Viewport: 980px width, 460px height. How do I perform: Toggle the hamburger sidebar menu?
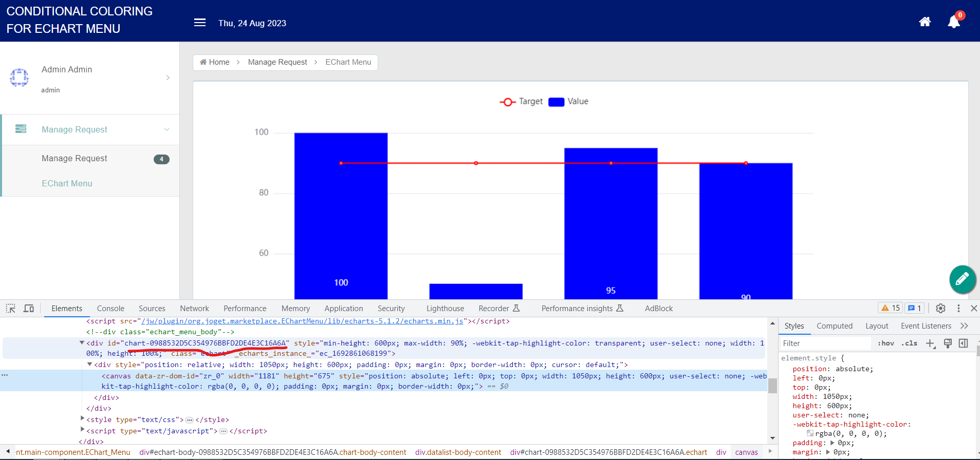tap(200, 23)
